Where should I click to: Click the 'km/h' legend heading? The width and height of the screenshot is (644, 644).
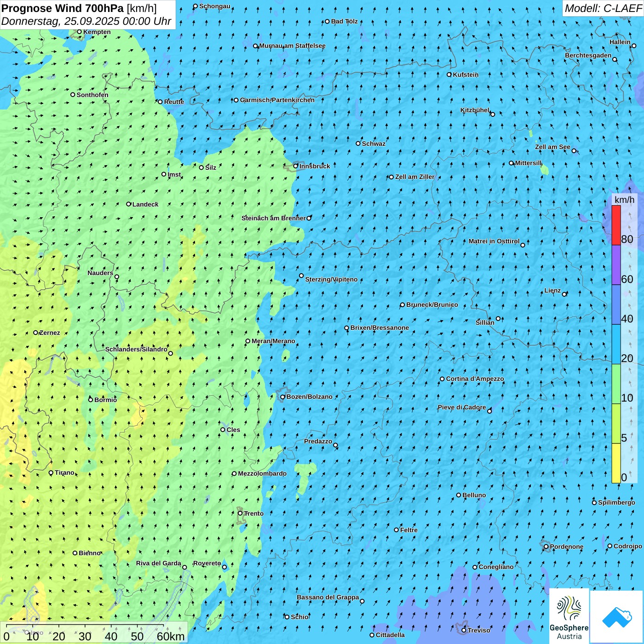pyautogui.click(x=625, y=200)
